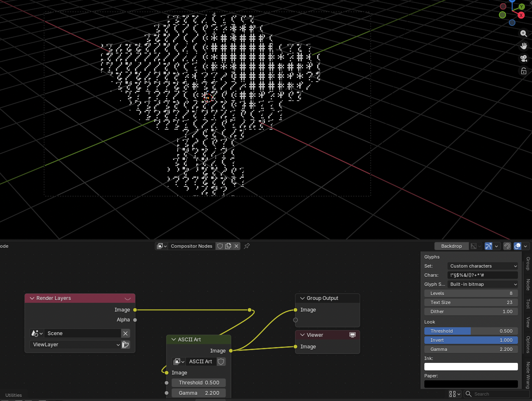Switch to the Node sidebar tab

528,285
